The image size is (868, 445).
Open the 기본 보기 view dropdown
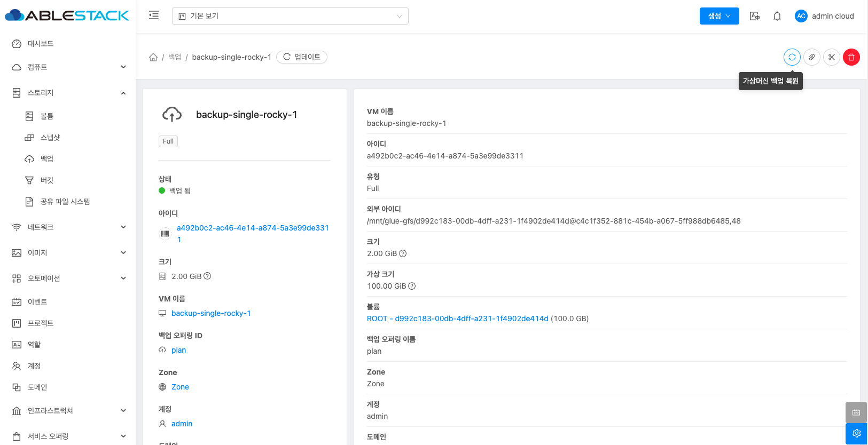click(290, 16)
